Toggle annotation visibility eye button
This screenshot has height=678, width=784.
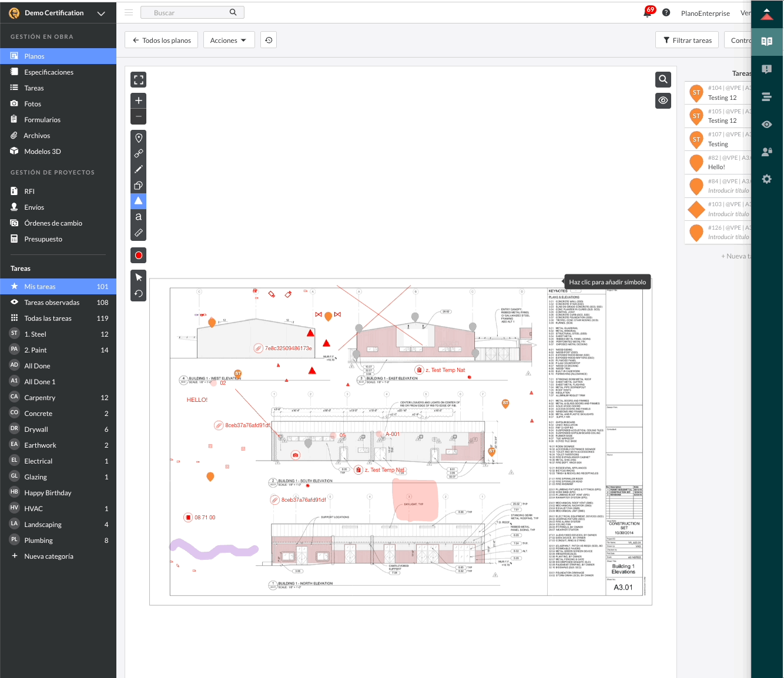click(x=663, y=100)
